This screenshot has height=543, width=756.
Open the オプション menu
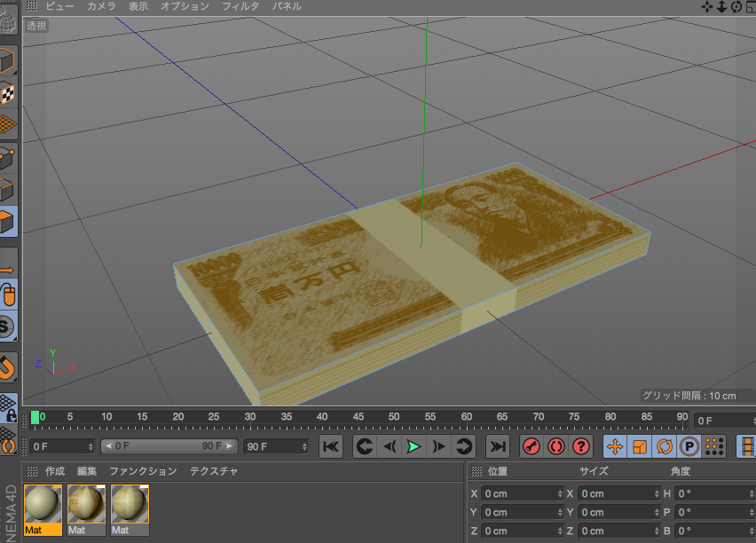tap(185, 6)
